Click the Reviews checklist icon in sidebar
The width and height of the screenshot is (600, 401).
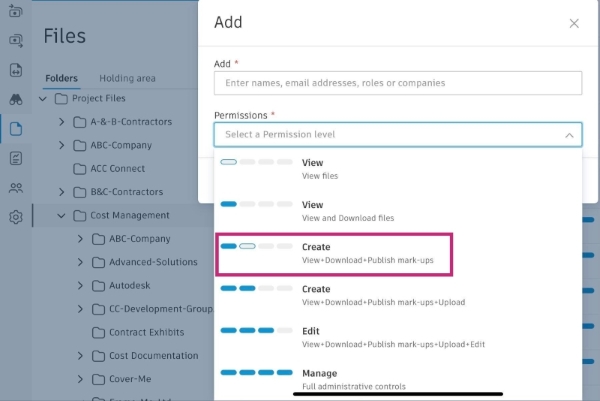[x=16, y=158]
